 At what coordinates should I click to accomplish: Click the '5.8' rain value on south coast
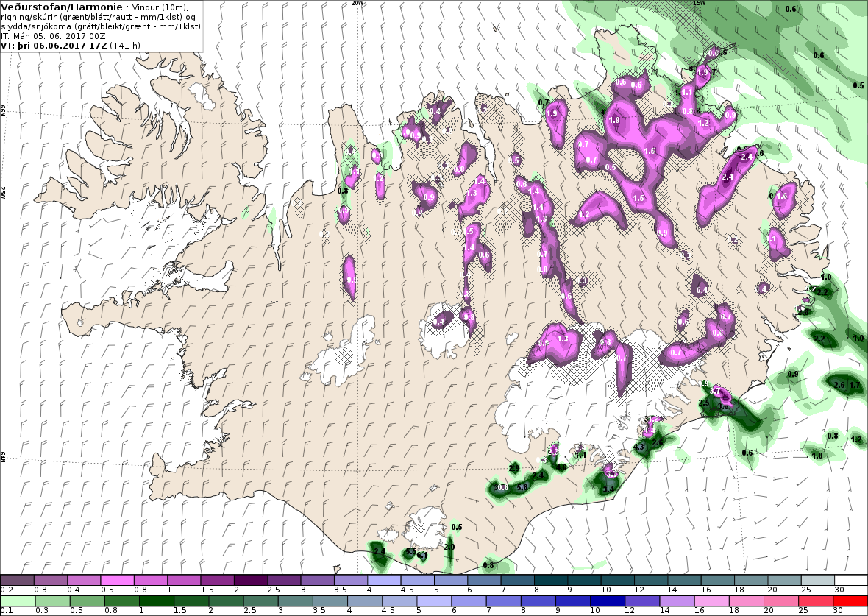(522, 487)
